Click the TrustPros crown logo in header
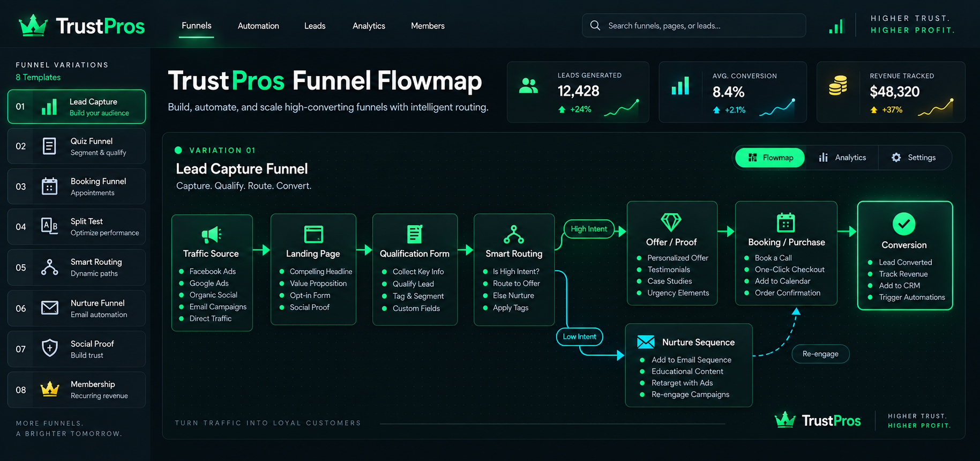The height and width of the screenshot is (461, 980). 33,25
